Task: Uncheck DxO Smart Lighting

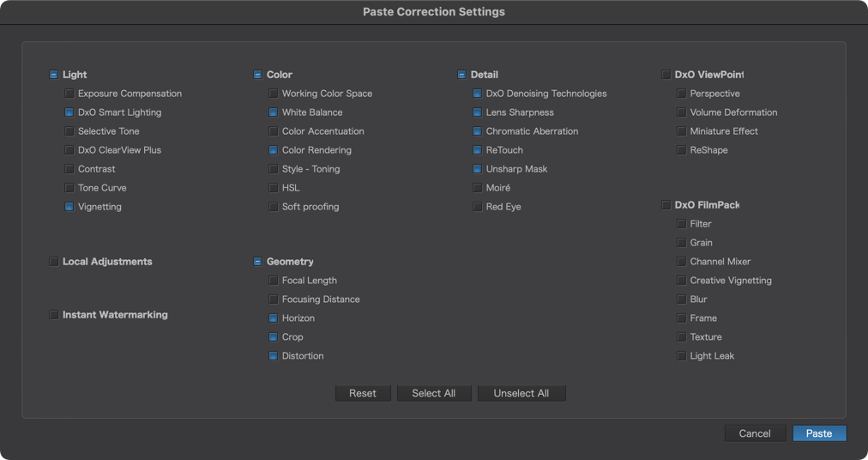Action: click(69, 112)
